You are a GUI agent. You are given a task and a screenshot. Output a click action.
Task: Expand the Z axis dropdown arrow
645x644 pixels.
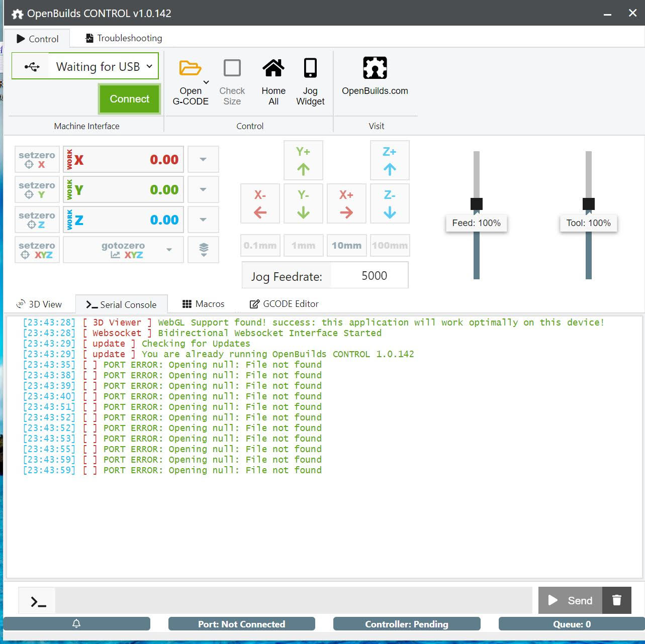(203, 220)
